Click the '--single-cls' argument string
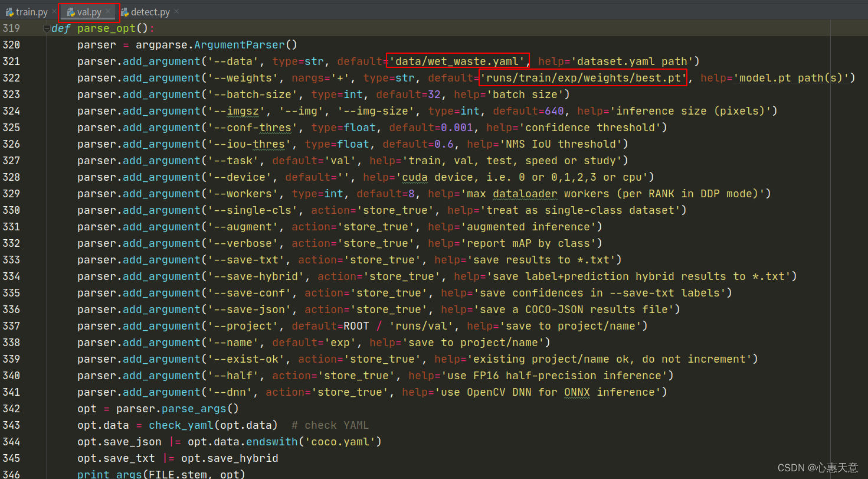Viewport: 868px width, 479px height. pyautogui.click(x=253, y=210)
